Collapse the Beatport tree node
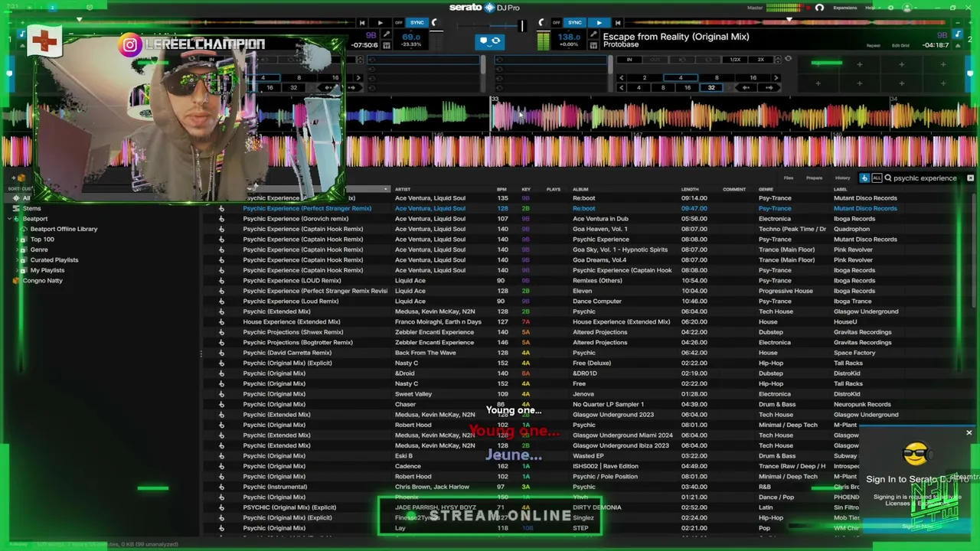 pos(9,219)
